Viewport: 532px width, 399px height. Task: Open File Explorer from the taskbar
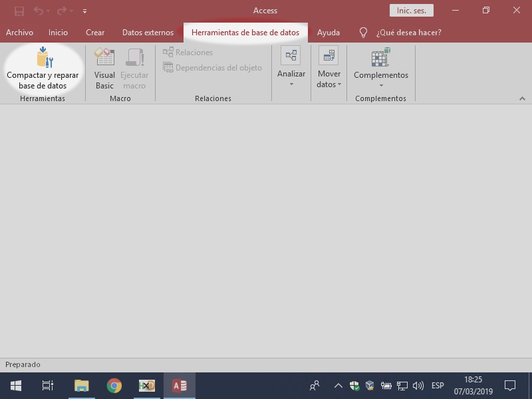81,386
